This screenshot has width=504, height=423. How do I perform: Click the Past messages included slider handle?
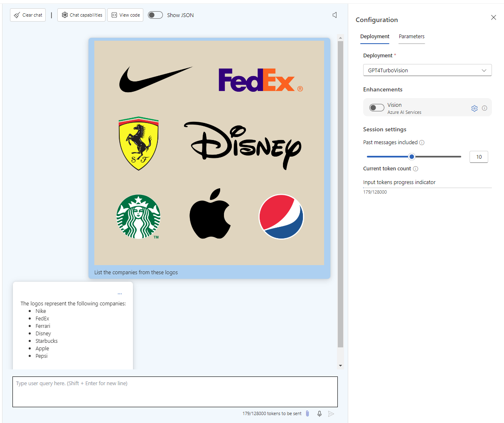412,157
